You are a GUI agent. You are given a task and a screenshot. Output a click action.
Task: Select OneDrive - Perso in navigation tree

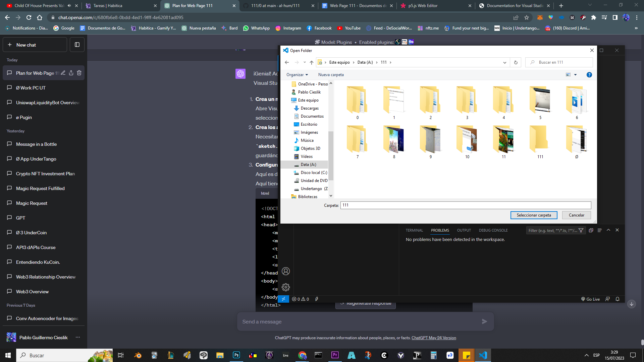(313, 84)
